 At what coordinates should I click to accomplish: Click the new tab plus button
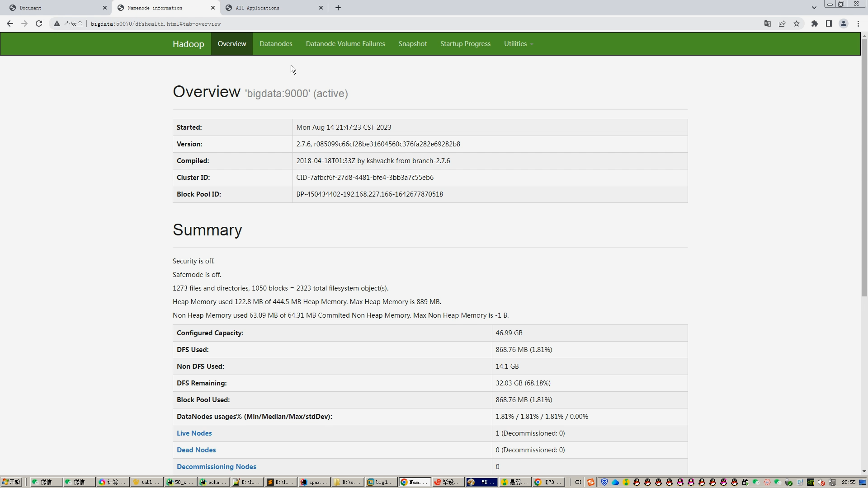pos(338,8)
